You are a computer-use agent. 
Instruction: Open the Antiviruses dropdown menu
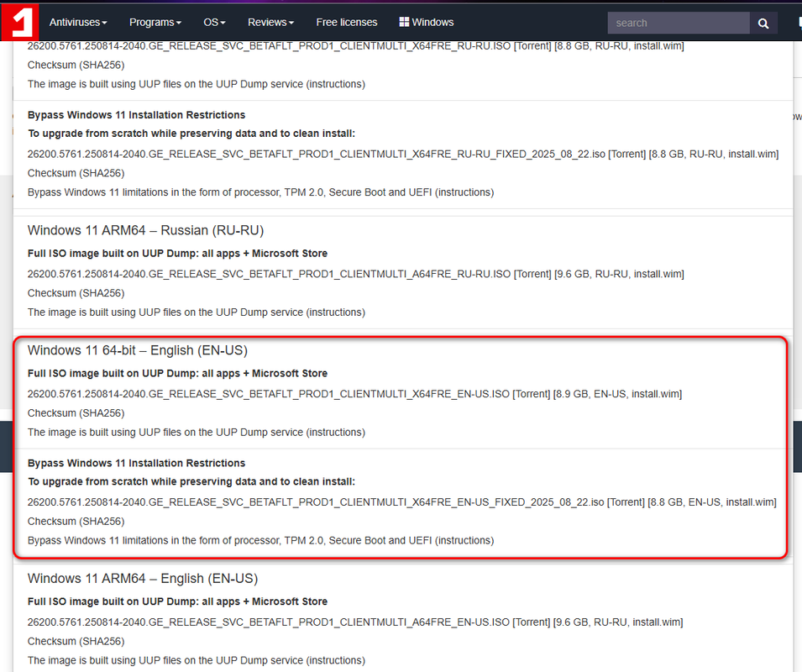[x=78, y=23]
